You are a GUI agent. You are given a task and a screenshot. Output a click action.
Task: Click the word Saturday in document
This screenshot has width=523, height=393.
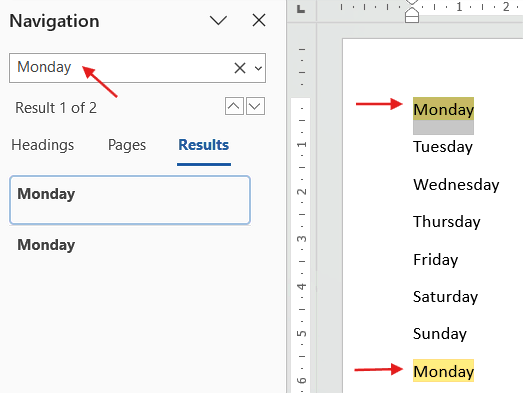(x=446, y=297)
